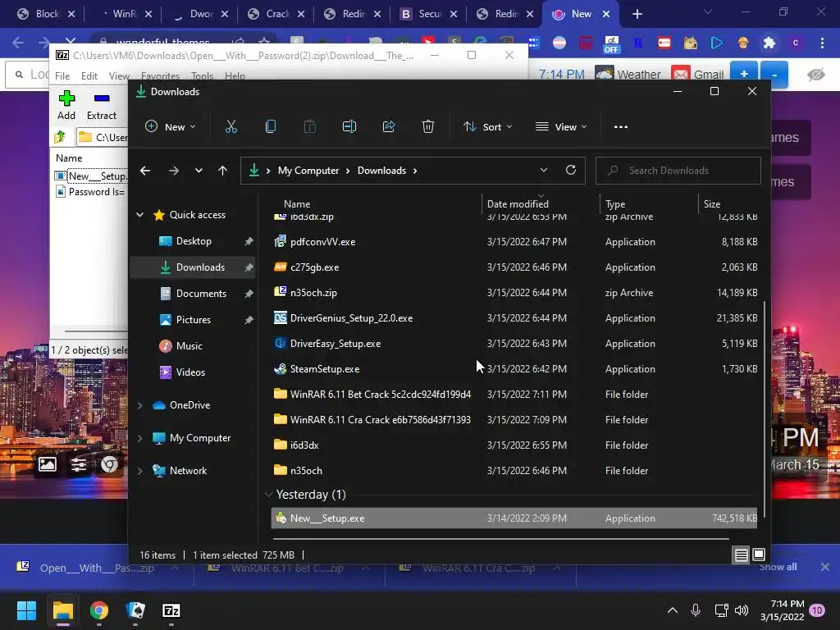Click the Gmail link on the web page
This screenshot has height=630, width=840.
[698, 75]
